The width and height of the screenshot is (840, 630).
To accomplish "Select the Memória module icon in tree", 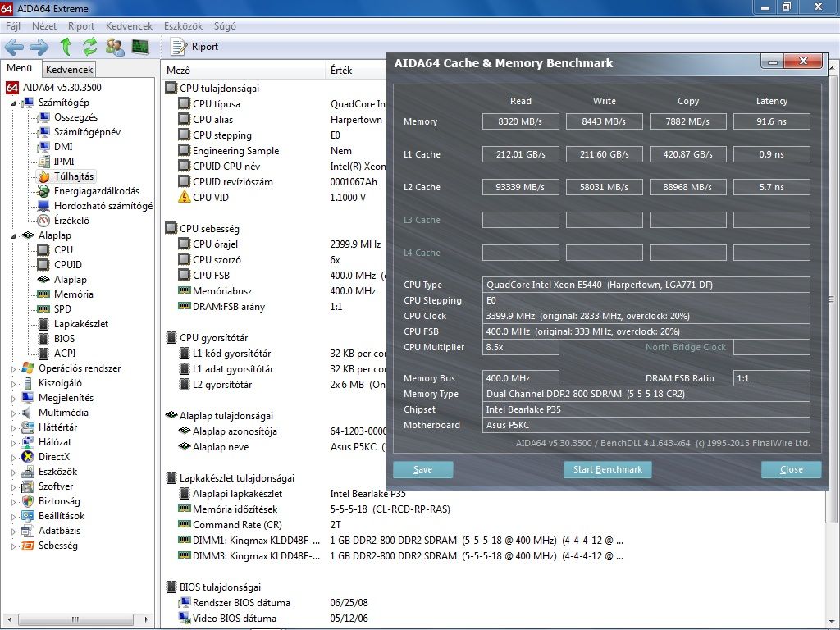I will (x=44, y=294).
